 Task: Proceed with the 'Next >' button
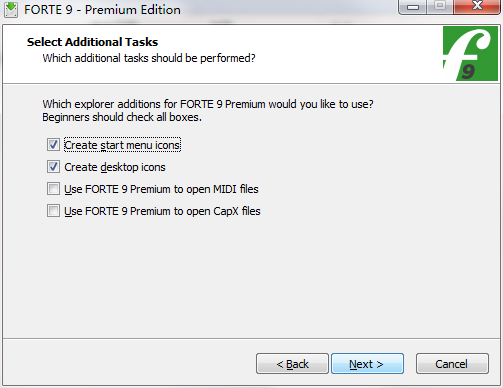[367, 364]
